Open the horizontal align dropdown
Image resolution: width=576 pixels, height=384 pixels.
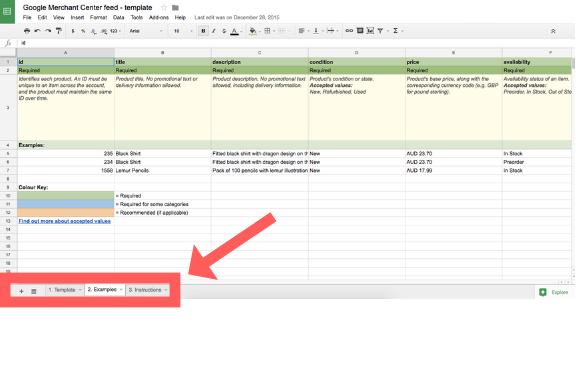coord(303,31)
